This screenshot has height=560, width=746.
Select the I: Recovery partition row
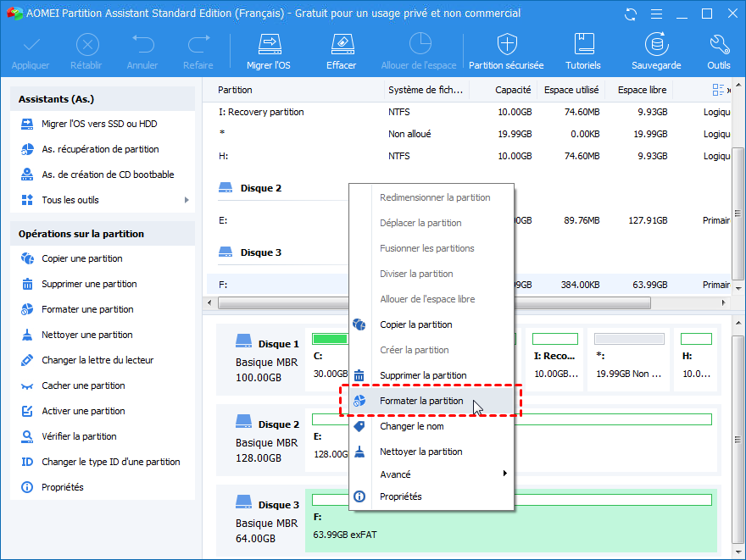pyautogui.click(x=468, y=112)
